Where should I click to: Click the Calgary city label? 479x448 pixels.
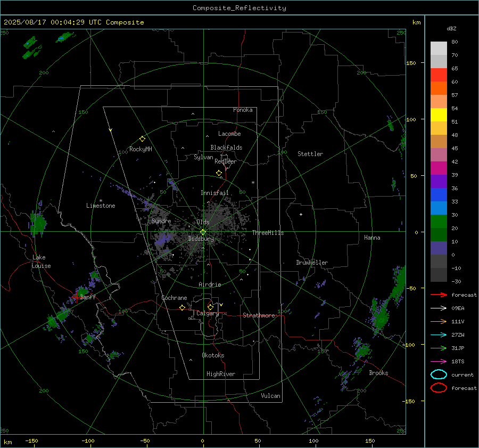tap(208, 313)
